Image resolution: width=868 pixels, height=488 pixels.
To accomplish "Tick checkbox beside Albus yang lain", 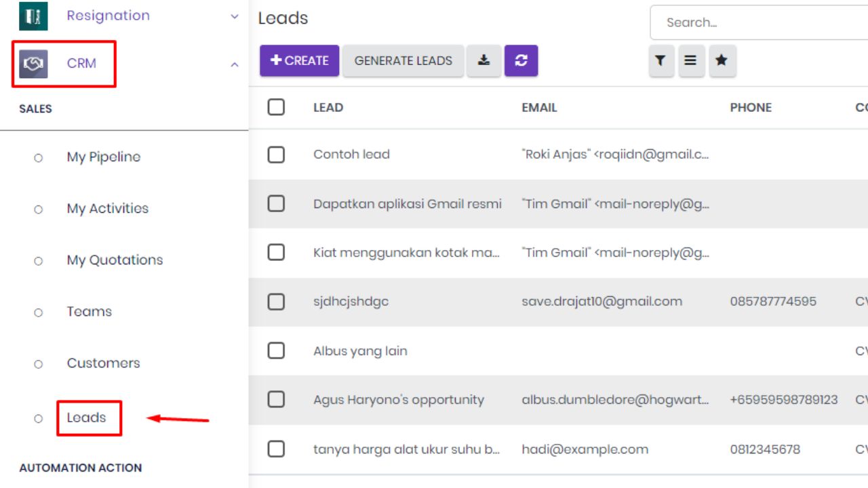I will 276,350.
